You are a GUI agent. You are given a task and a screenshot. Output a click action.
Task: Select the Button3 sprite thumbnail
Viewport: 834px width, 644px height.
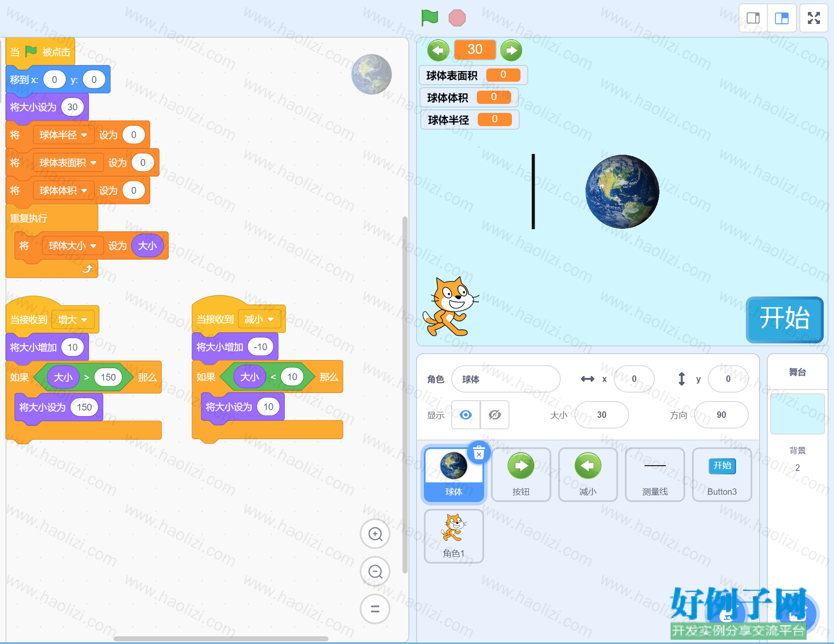(722, 475)
